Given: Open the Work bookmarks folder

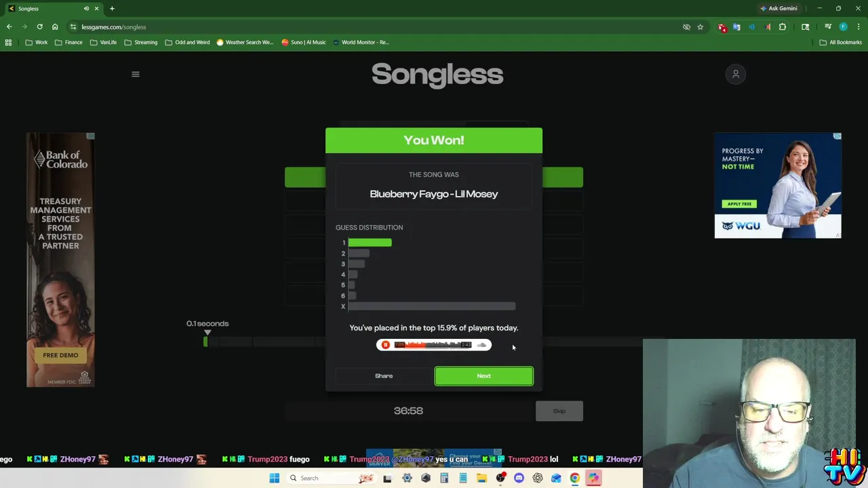Looking at the screenshot, I should [x=37, y=42].
